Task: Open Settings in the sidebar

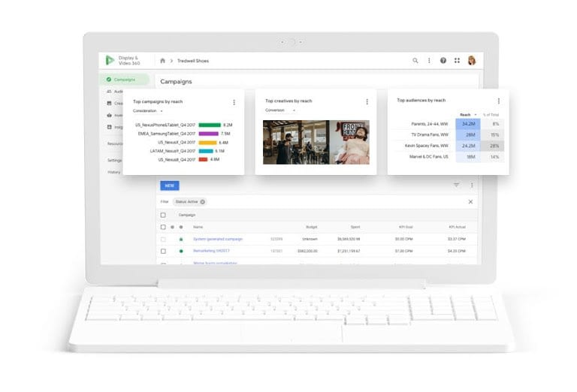Action: pyautogui.click(x=114, y=160)
